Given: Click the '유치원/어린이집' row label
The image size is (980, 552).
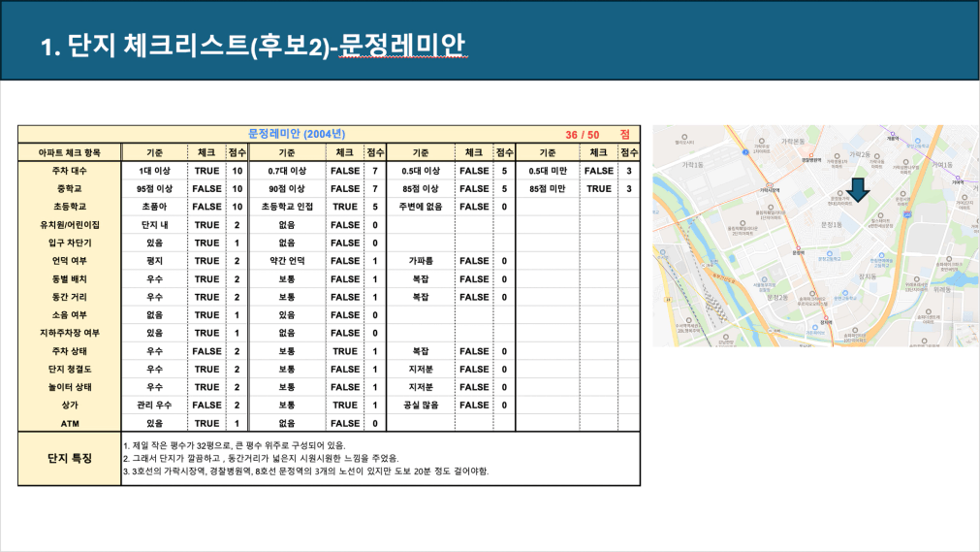Looking at the screenshot, I should [x=70, y=225].
